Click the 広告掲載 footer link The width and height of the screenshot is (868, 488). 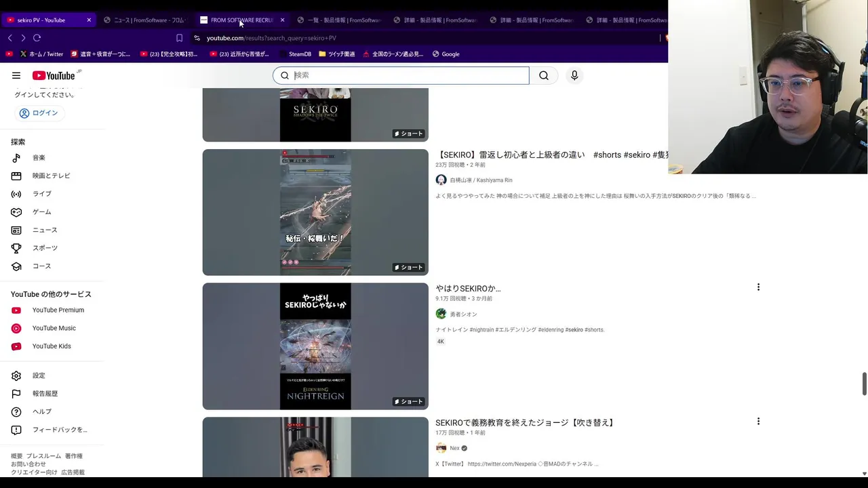pos(73,472)
